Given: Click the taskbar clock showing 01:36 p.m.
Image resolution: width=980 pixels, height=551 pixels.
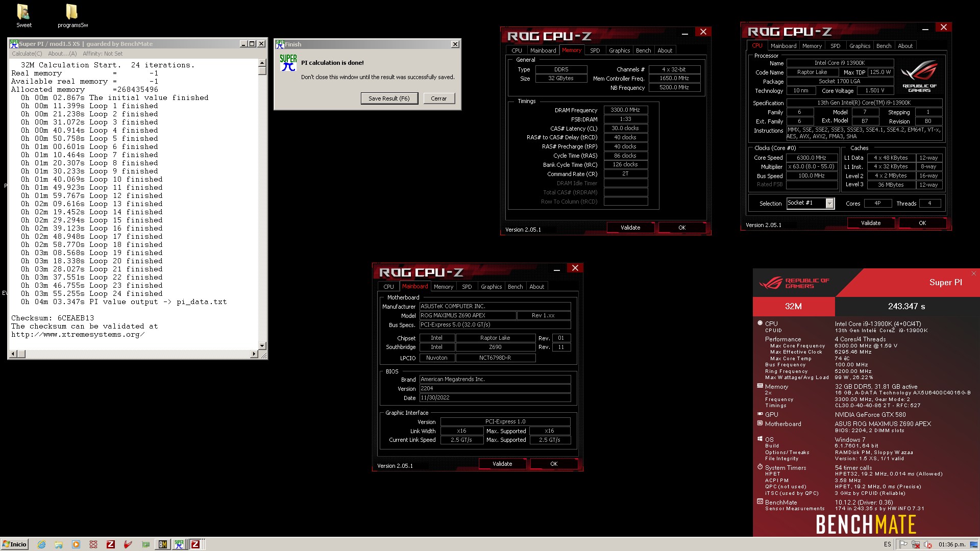Looking at the screenshot, I should click(x=952, y=544).
